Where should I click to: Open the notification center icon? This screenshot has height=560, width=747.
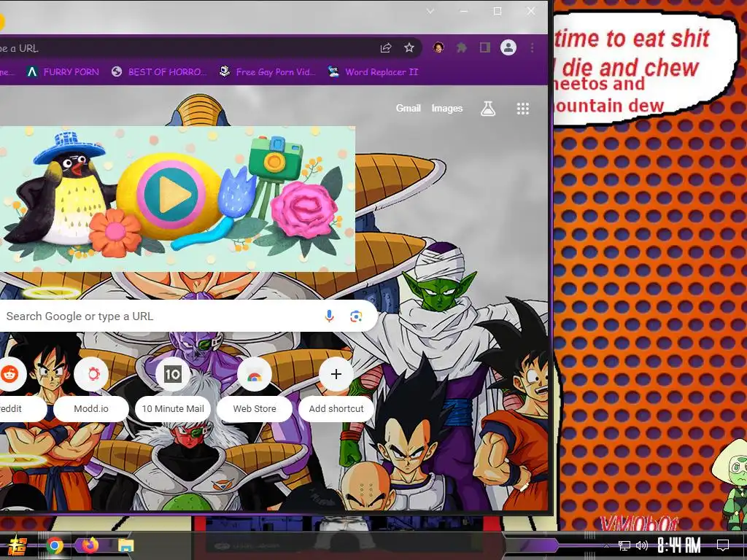tap(723, 545)
